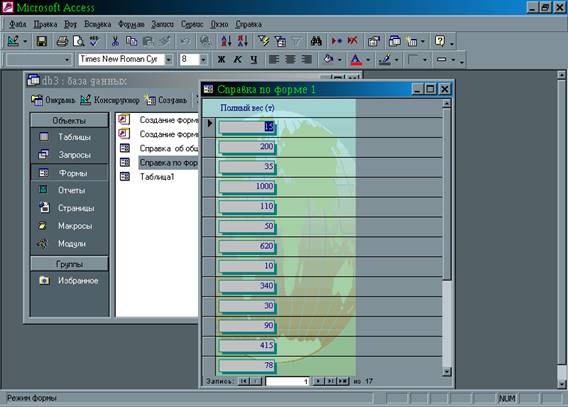This screenshot has width=568, height=407.
Task: Open the font size dropdown
Action: tap(203, 59)
